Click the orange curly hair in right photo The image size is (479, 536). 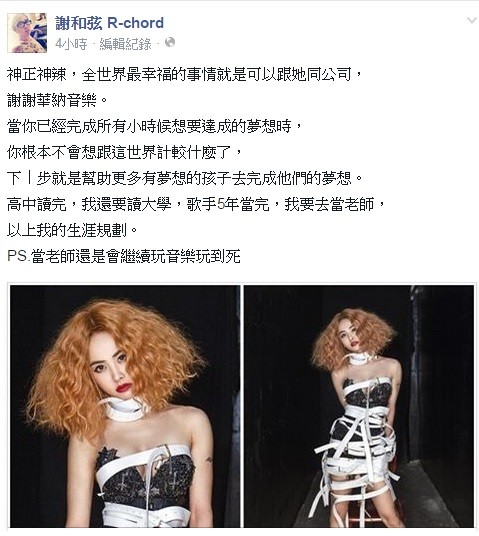353,338
